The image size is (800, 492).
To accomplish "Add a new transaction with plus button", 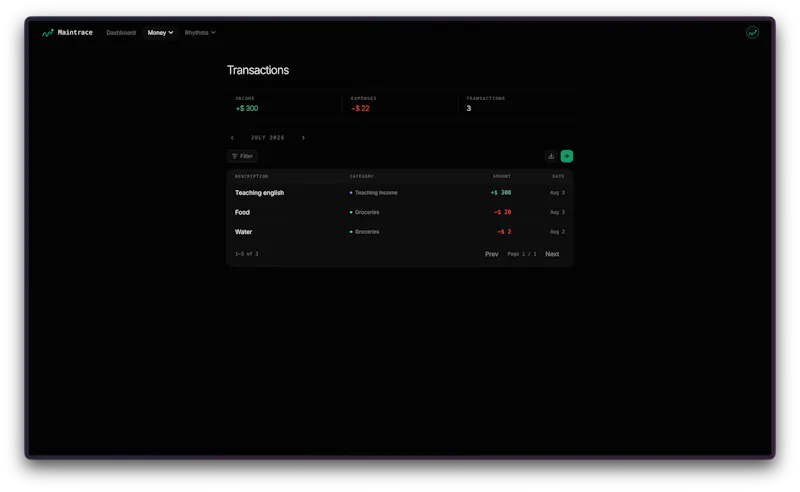I will click(x=567, y=156).
